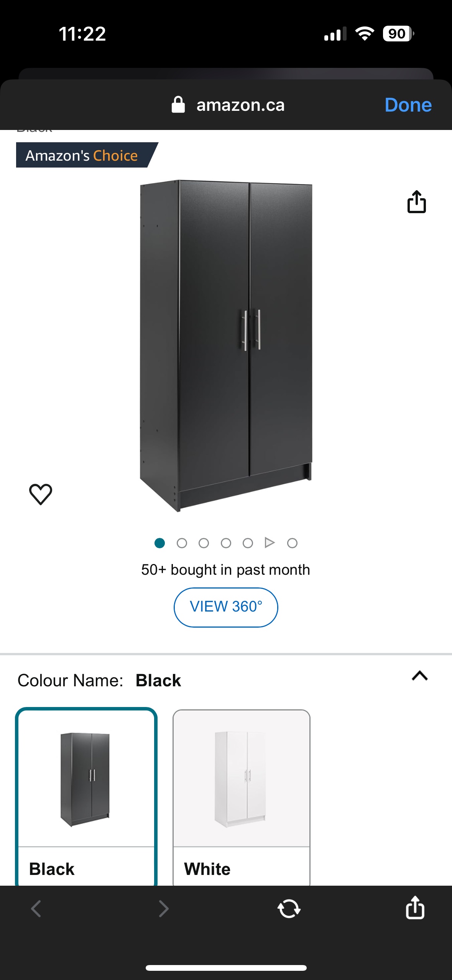Screen dimensions: 452x980
Task: Tap the main black cabinet product image
Action: 226,345
